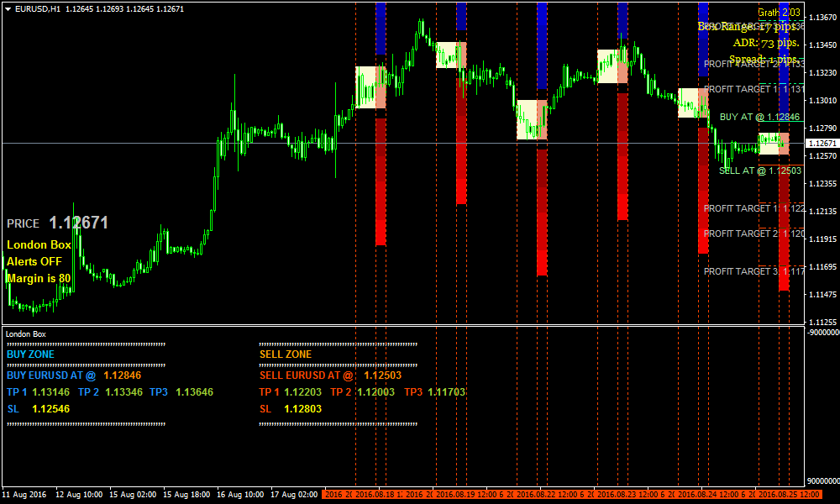The image size is (840, 504).
Task: Select the SELL AT @ 1.12503 chart label
Action: pyautogui.click(x=755, y=171)
